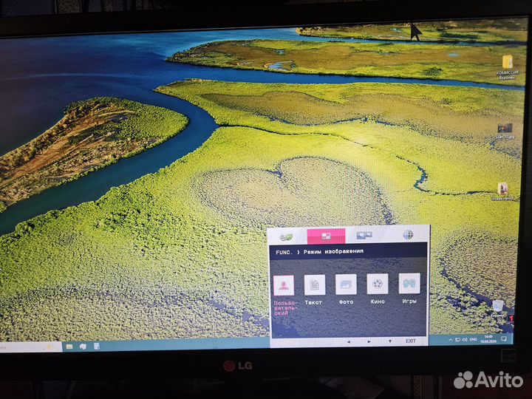
Task: Open the Recycle Bin on the desktop
Action: (499, 307)
